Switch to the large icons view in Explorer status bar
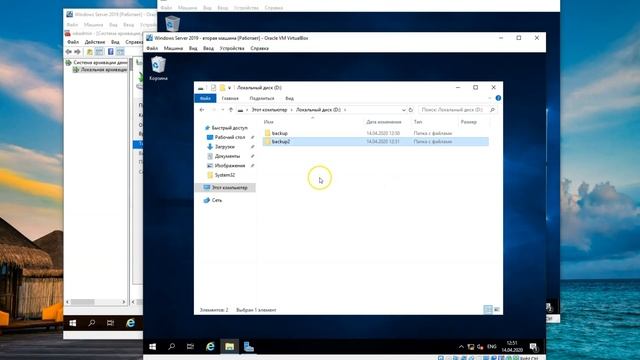This screenshot has height=360, width=640. 497,310
